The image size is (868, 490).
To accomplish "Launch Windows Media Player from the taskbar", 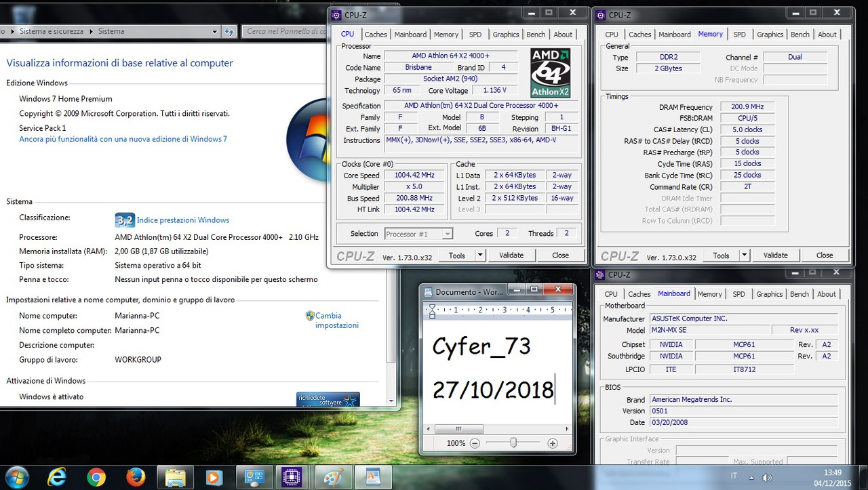I will tap(214, 476).
